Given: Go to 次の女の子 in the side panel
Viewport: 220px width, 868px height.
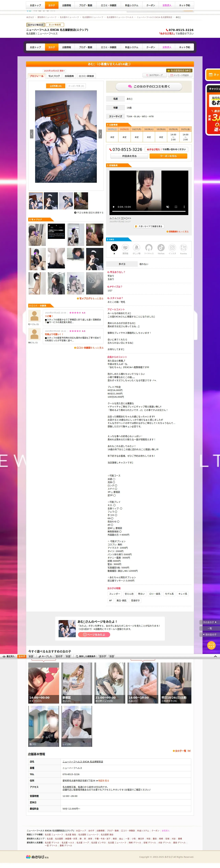Looking at the screenshot, I should click(x=210, y=622).
